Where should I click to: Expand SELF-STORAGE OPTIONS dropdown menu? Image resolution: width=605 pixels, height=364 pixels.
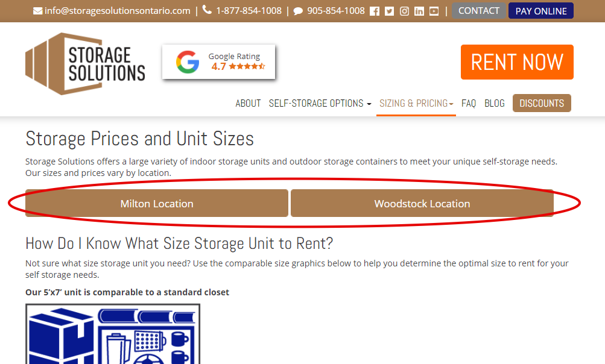point(320,103)
